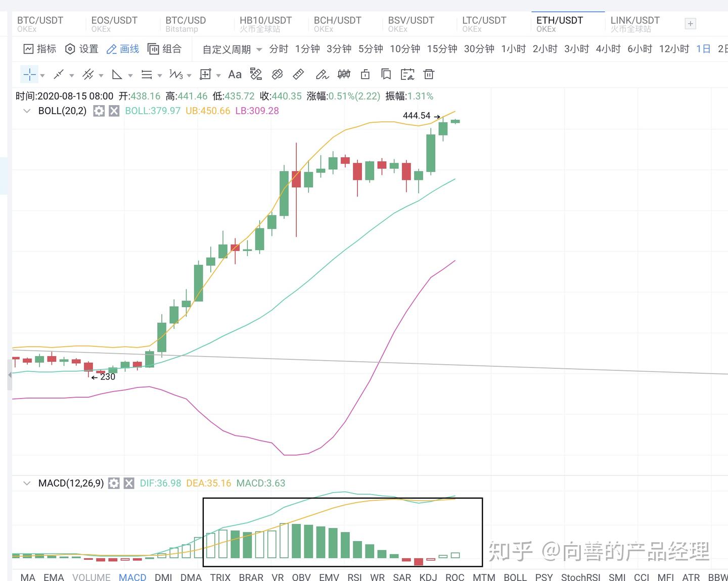The height and width of the screenshot is (581, 728).
Task: Click the yellow BOLL:379.97 value label
Action: tap(153, 111)
